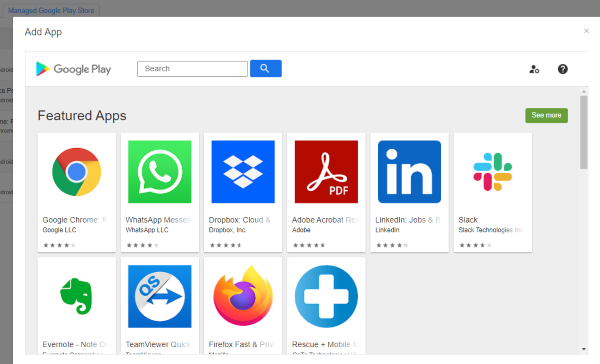Choose the Dropbox app icon
Image resolution: width=600 pixels, height=364 pixels.
coord(243,172)
